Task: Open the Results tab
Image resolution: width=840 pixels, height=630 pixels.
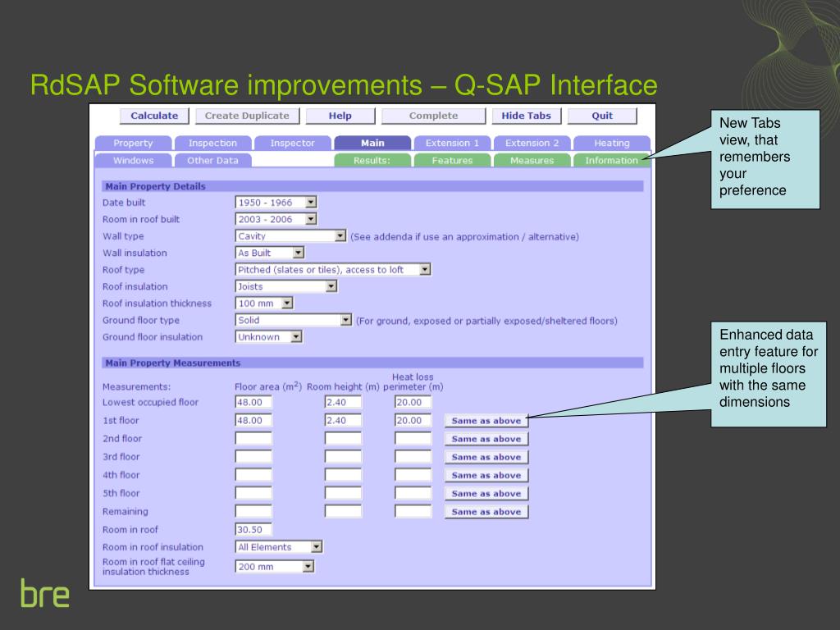Action: (372, 160)
